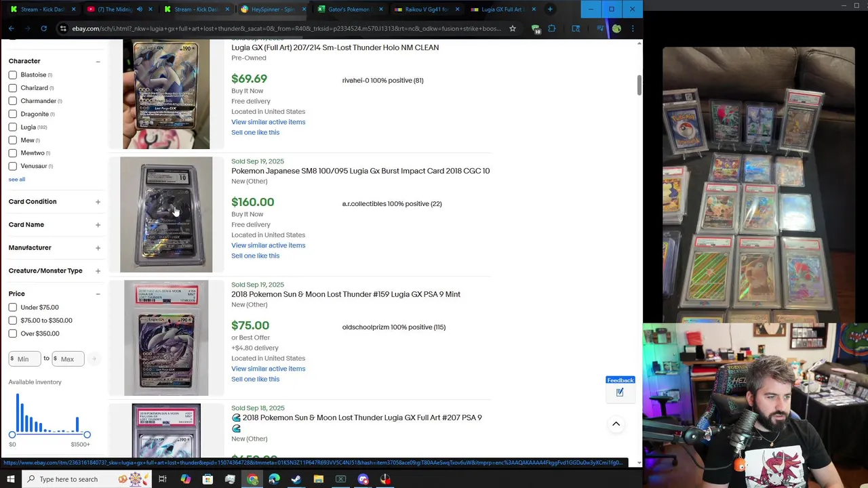Click see all characters link
This screenshot has height=488, width=868.
pyautogui.click(x=17, y=180)
